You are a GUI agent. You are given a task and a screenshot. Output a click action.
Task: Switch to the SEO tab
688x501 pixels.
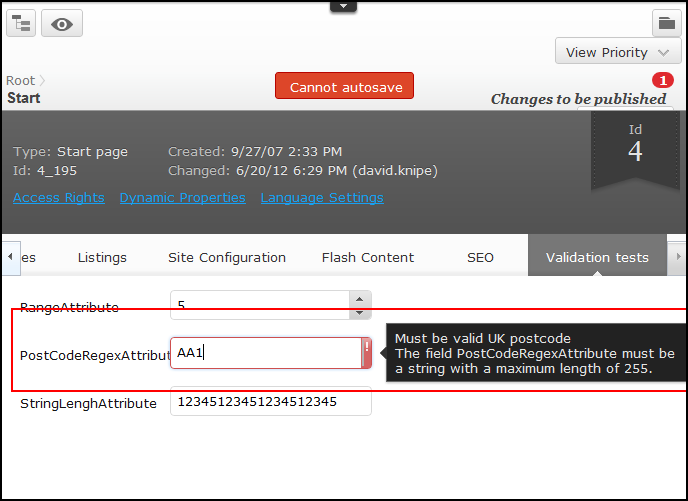(480, 258)
